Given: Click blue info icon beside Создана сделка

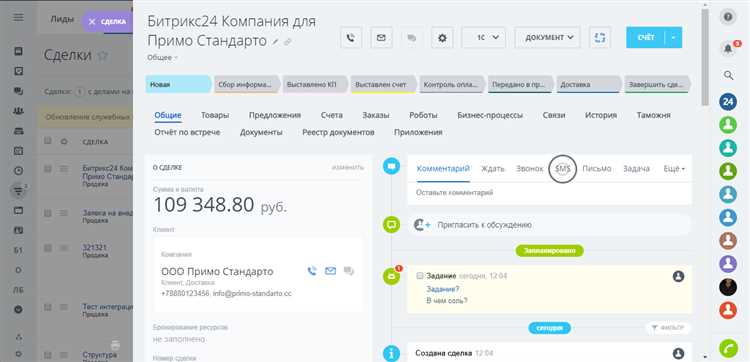Looking at the screenshot, I should 392,353.
